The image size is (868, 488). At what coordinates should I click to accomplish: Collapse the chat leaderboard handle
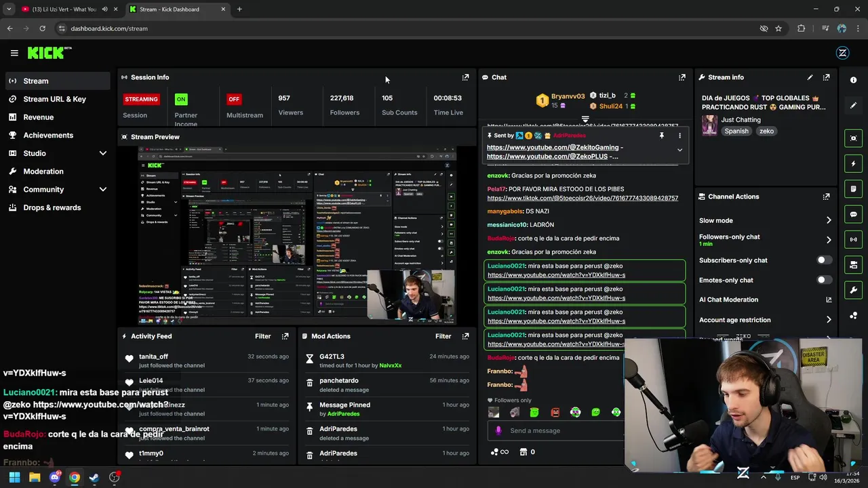point(585,119)
